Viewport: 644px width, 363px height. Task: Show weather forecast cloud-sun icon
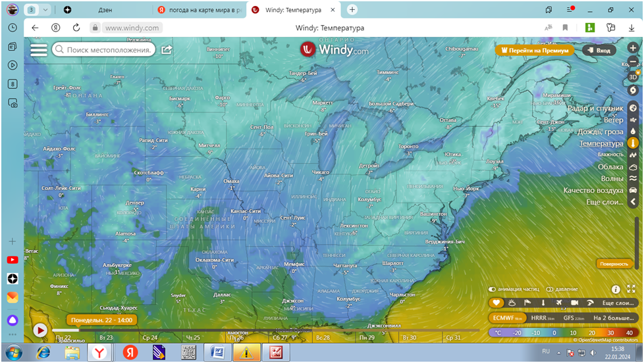pyautogui.click(x=512, y=302)
